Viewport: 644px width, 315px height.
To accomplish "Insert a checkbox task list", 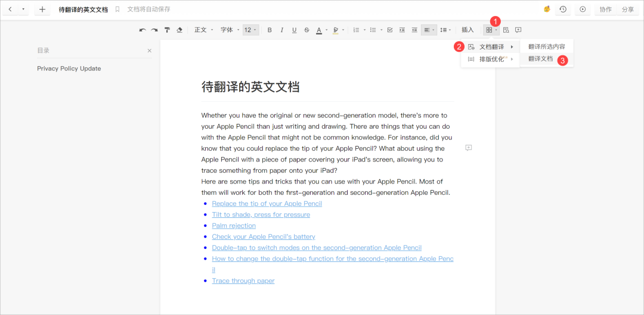I will [x=389, y=30].
